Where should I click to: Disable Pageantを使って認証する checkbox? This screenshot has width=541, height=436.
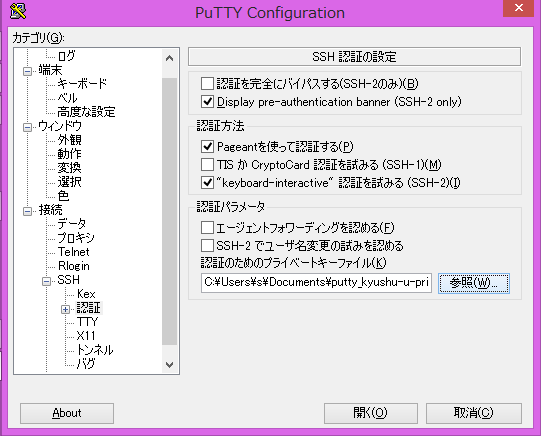click(207, 147)
